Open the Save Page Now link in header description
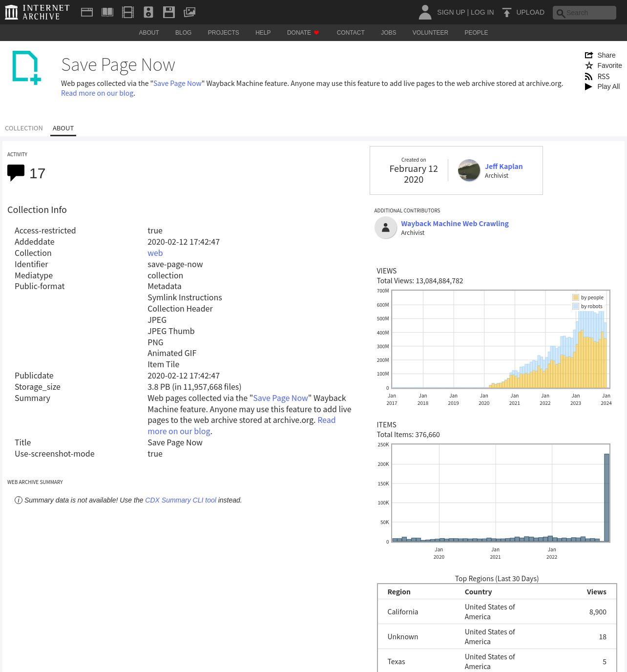Screen dimensions: 627x672 point(177,84)
